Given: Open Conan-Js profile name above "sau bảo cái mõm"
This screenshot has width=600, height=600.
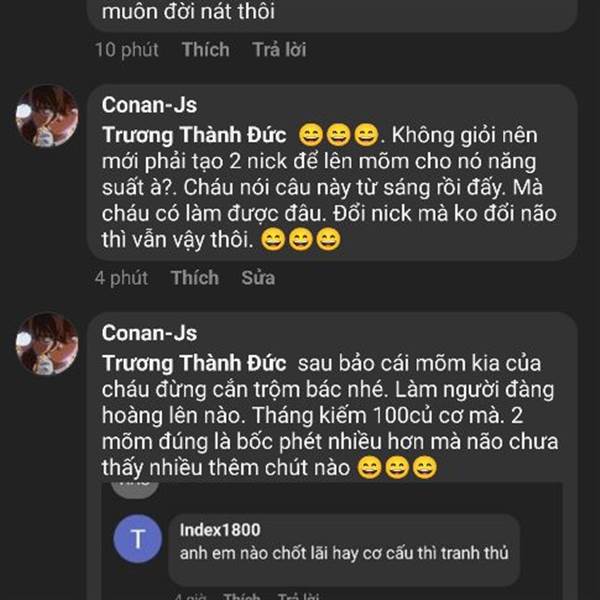Looking at the screenshot, I should coord(149,333).
